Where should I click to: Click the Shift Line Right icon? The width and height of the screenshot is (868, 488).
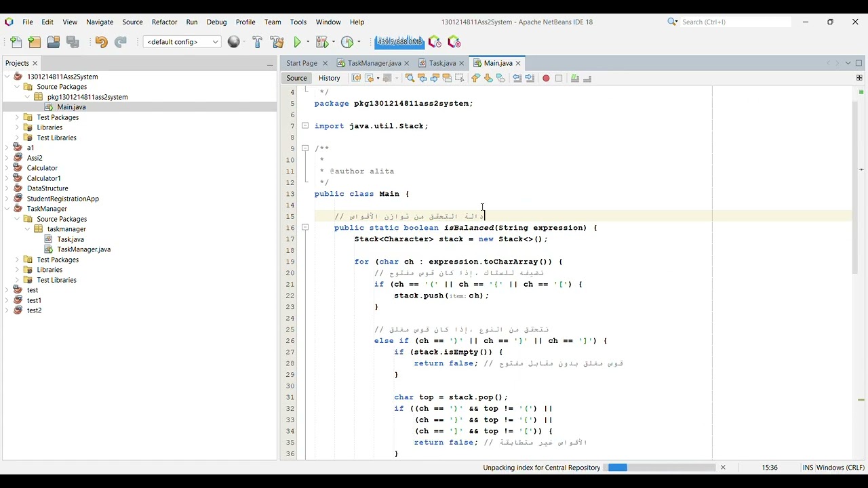[530, 78]
